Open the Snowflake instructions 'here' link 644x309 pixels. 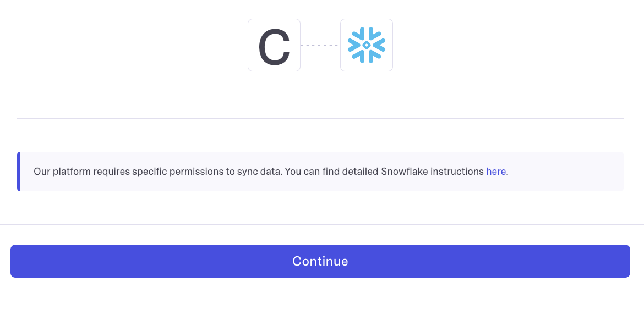[496, 172]
